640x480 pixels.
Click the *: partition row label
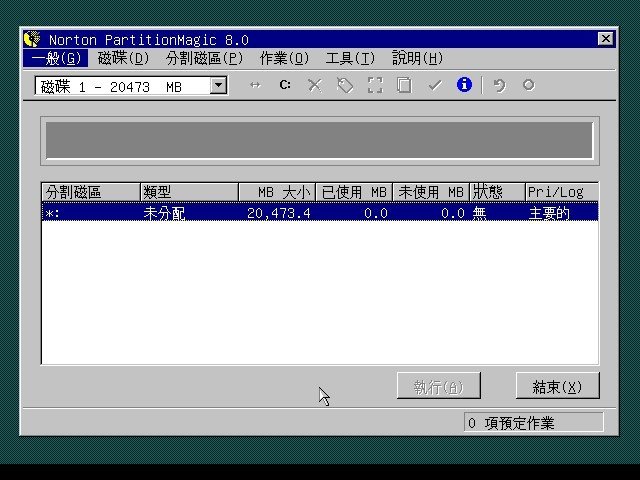(53, 213)
